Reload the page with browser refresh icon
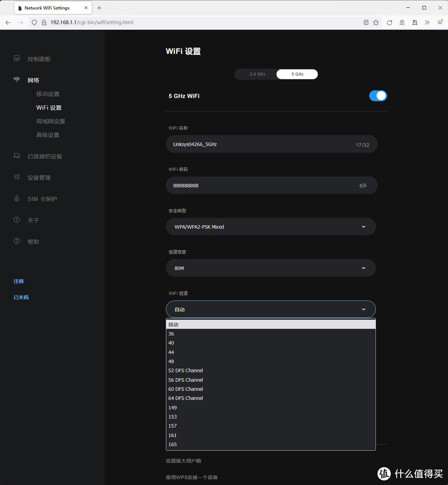This screenshot has width=448, height=485. pos(389,22)
